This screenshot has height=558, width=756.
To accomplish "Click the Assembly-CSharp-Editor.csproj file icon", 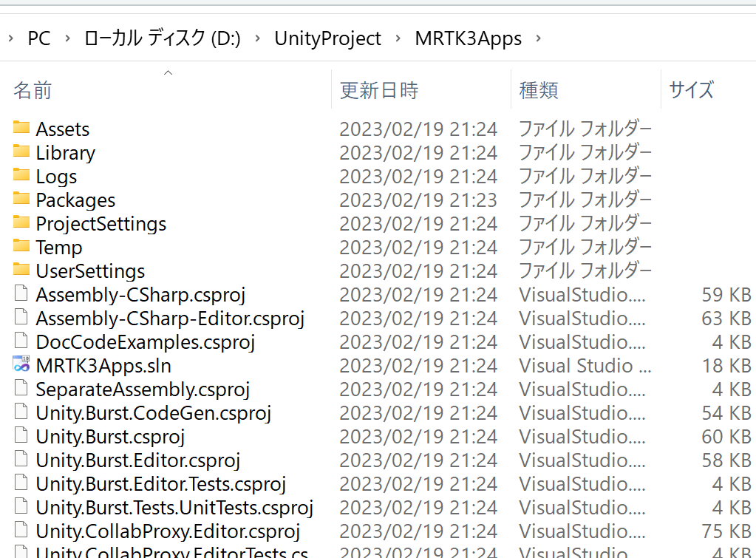I will pos(21,317).
